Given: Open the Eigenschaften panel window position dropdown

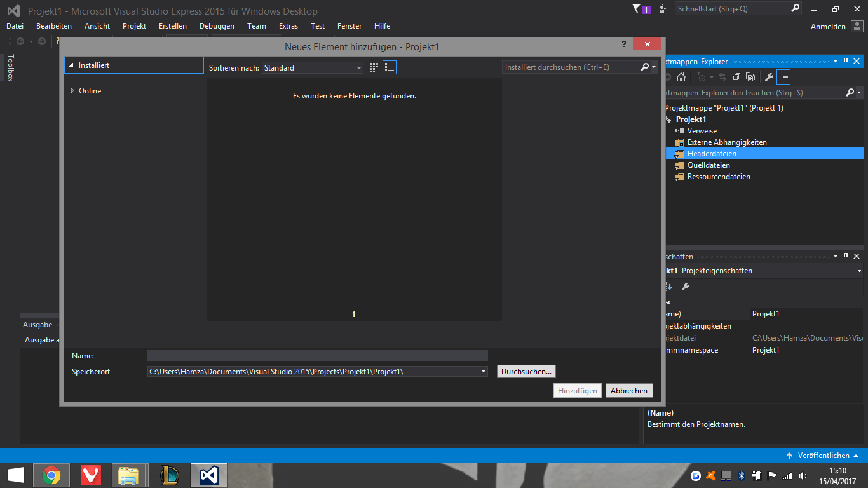Looking at the screenshot, I should pos(836,256).
